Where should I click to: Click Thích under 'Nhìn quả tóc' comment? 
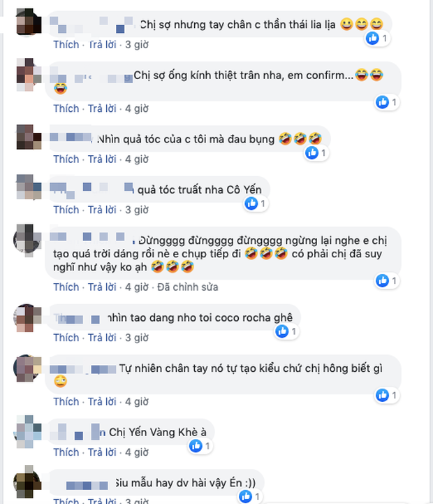(66, 159)
